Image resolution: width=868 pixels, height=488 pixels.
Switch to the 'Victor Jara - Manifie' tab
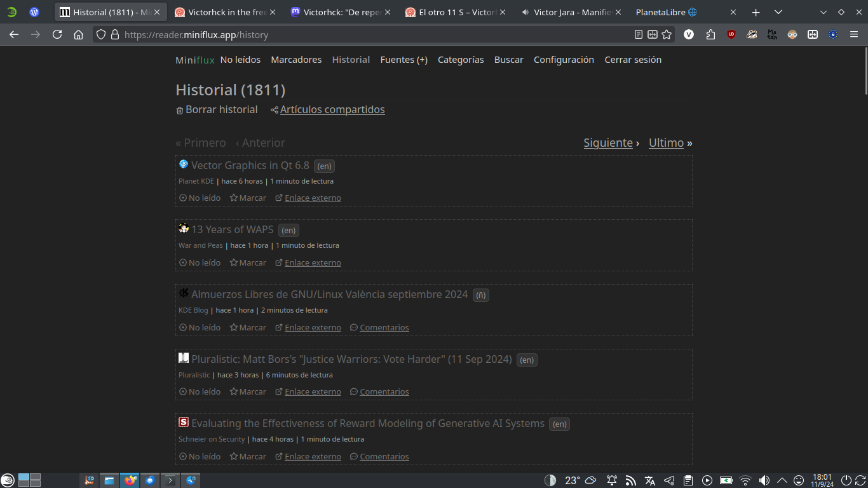click(573, 12)
